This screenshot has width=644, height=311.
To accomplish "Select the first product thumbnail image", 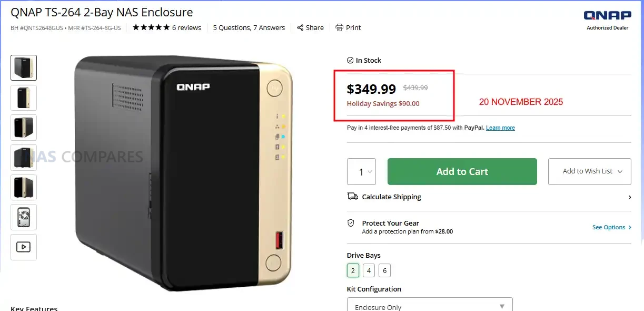I will click(x=24, y=67).
